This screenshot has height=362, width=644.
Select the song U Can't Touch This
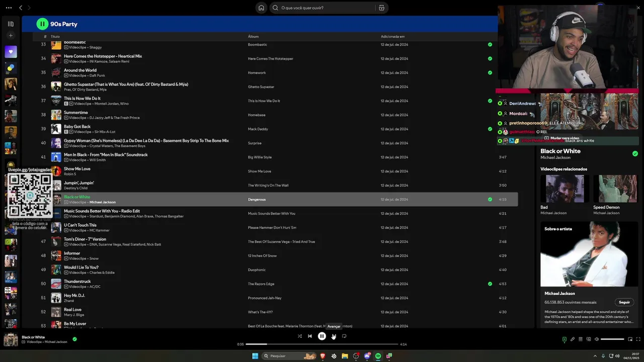80,225
